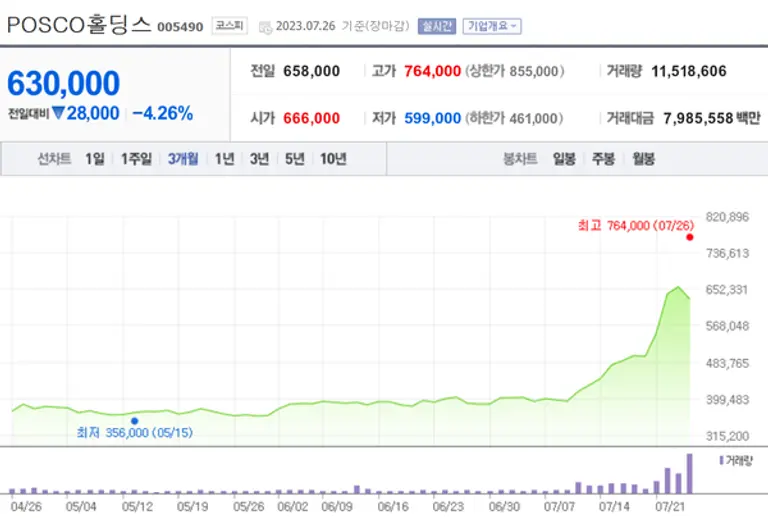Viewport: 768px width, 518px height.
Task: Select the 3개월 chart range
Action: click(x=183, y=159)
